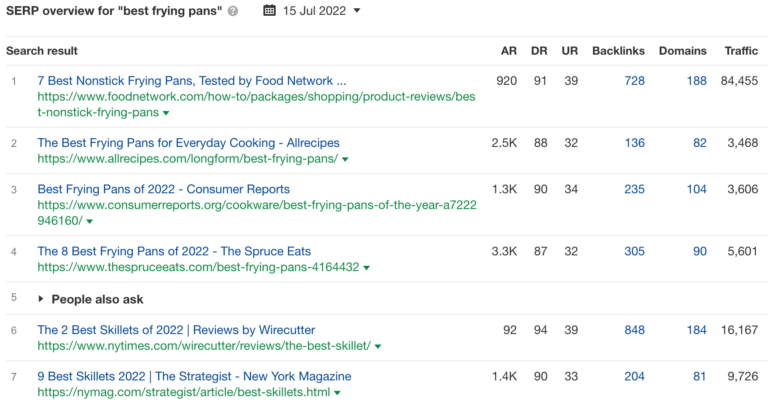
Task: Click the Traffic column header
Action: (741, 51)
